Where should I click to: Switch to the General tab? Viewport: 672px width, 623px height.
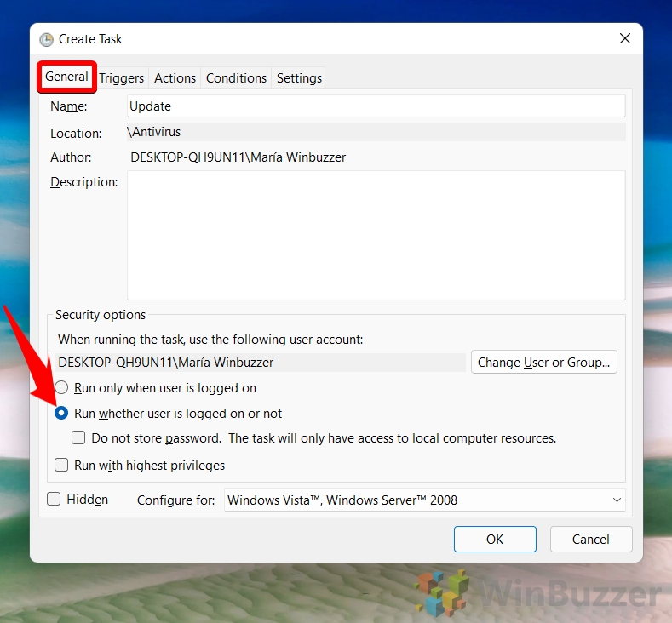click(66, 77)
